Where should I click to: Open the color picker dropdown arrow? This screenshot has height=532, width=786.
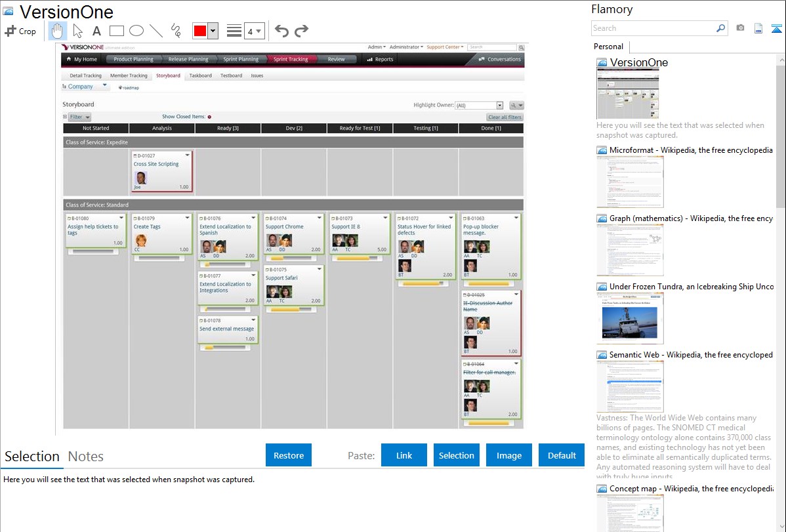(x=213, y=31)
